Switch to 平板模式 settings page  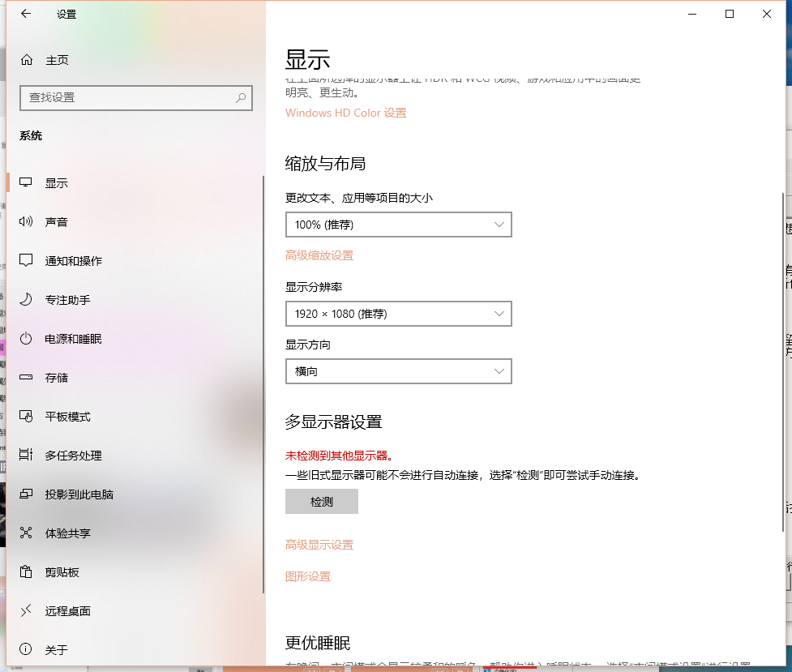point(67,417)
